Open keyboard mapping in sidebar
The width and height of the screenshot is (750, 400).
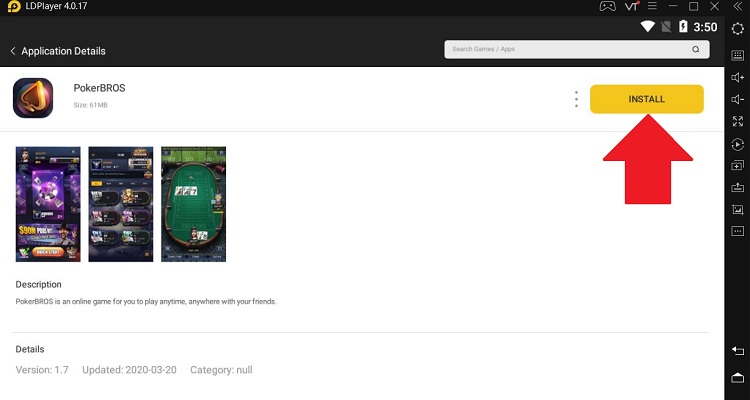click(738, 55)
